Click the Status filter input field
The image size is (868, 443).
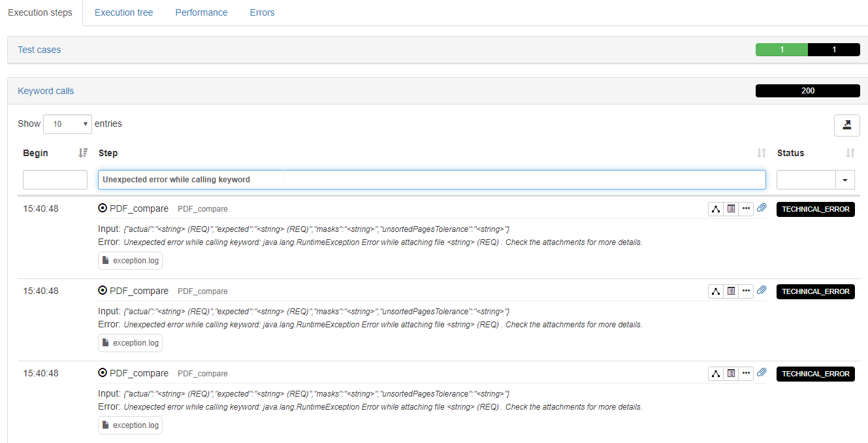(x=806, y=180)
